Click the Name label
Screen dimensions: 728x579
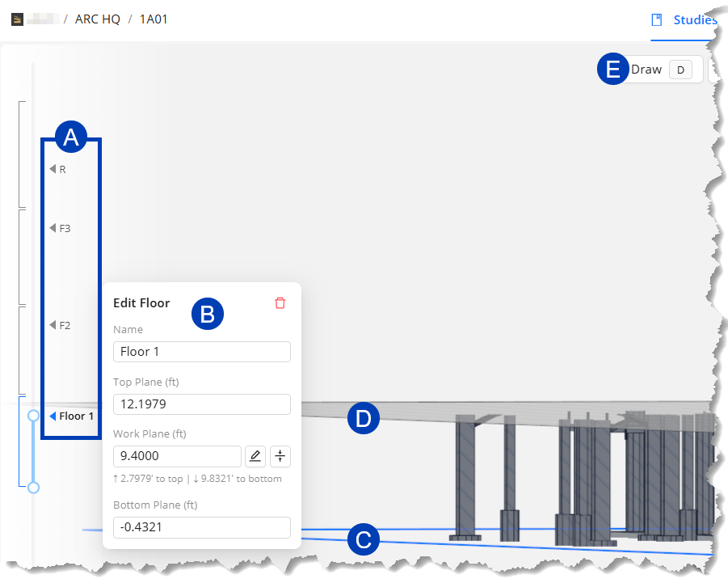128,330
